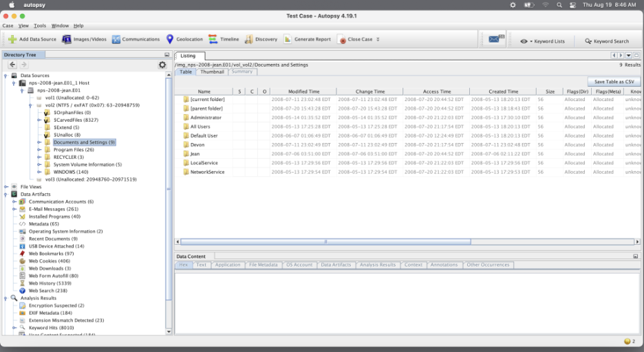The image size is (644, 352).
Task: Open the Communications tool icon
Action: [116, 39]
